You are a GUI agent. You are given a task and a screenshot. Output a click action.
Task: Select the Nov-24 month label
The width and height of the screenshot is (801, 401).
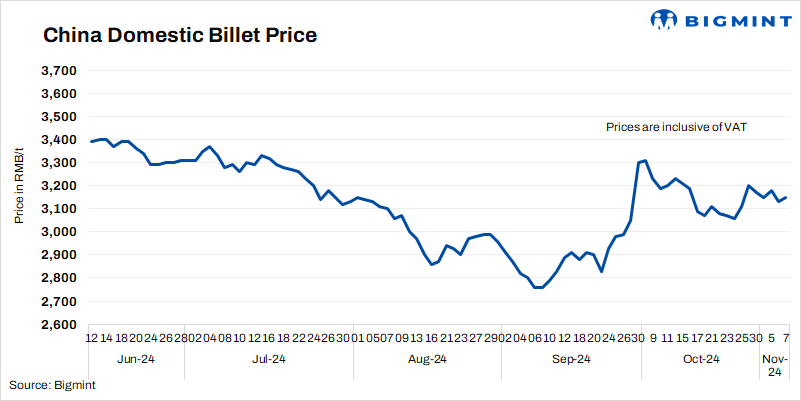(775, 365)
